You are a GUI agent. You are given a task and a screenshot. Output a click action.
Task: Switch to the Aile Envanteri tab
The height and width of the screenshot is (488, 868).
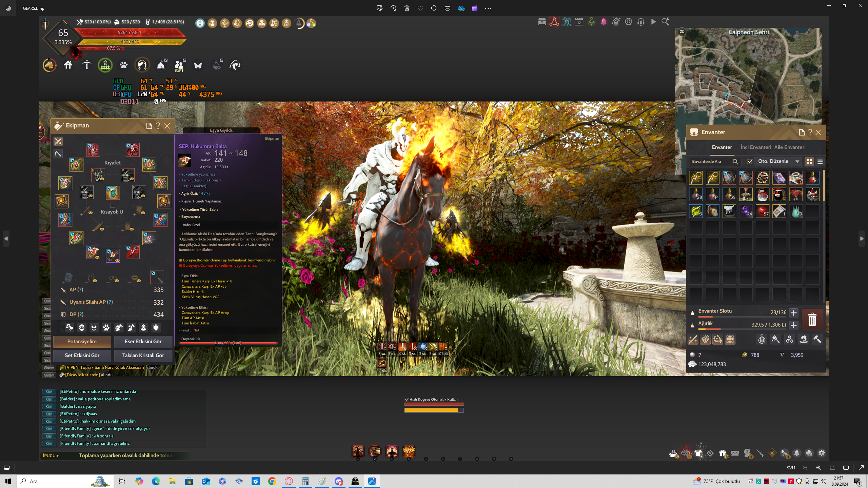point(790,147)
